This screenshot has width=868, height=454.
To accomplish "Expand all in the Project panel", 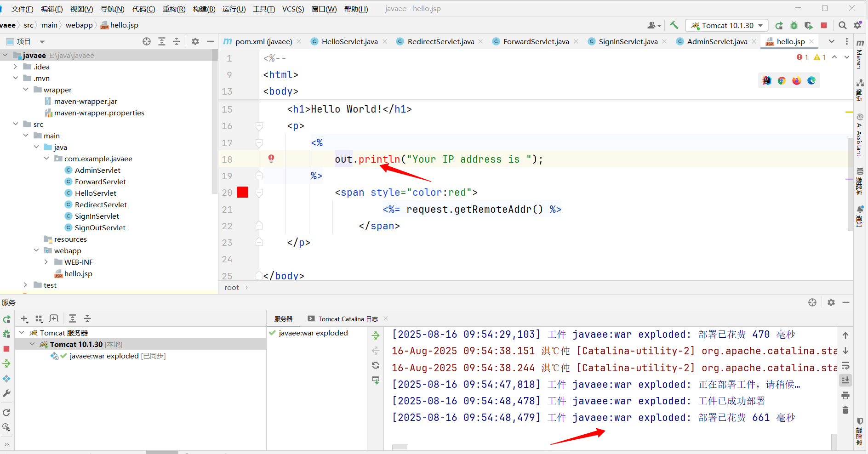I will [162, 41].
